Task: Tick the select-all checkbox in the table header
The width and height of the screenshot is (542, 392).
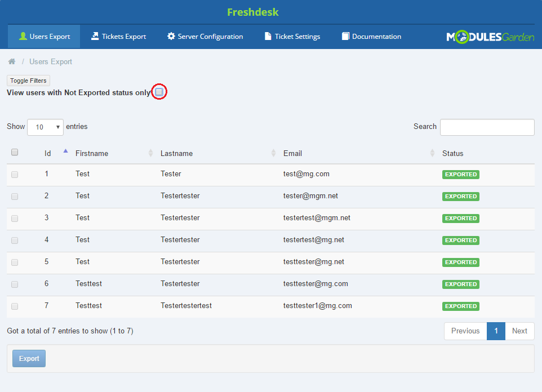Action: (x=15, y=152)
